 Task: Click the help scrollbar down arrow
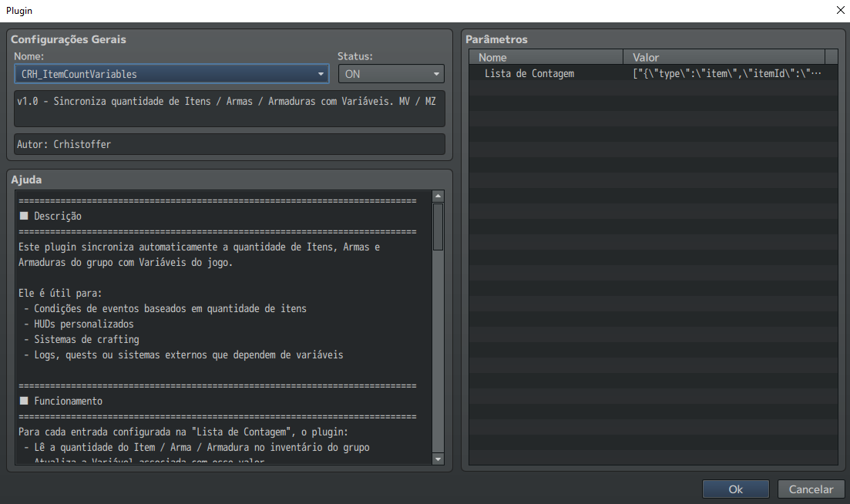point(438,459)
